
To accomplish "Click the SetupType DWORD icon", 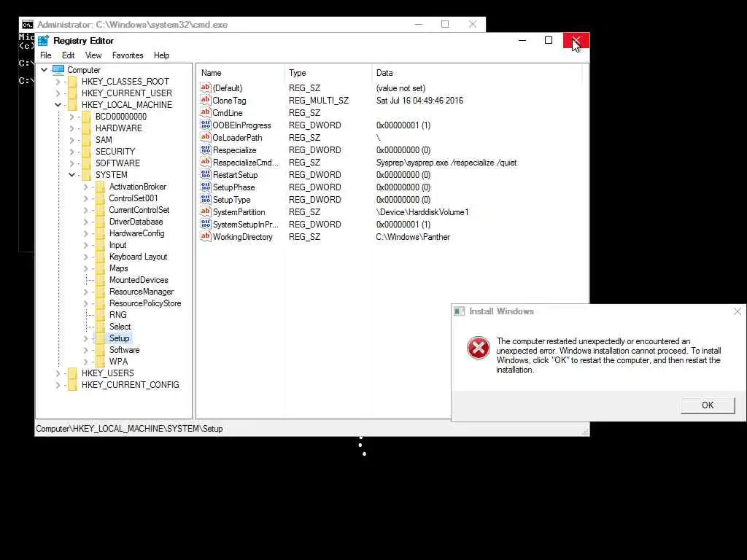I will tap(205, 199).
